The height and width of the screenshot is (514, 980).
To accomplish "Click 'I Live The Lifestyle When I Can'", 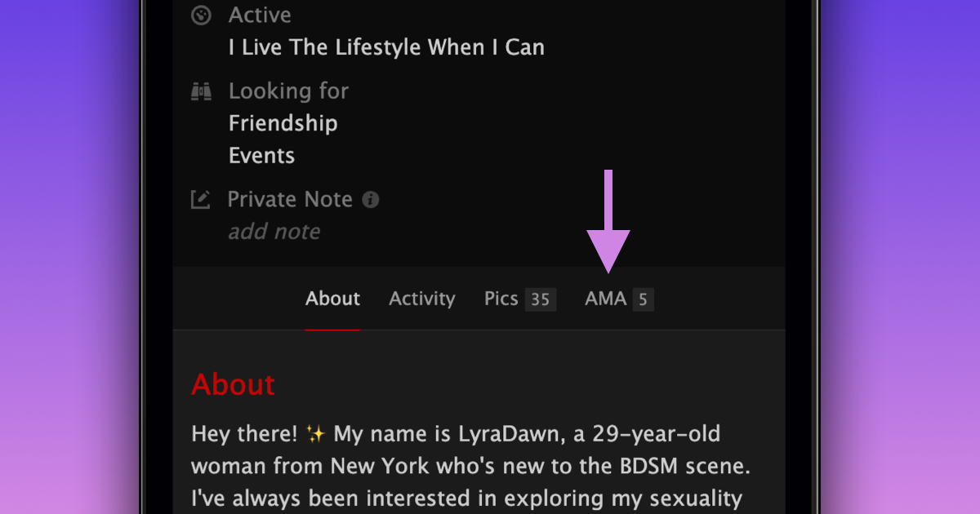I will tap(386, 47).
